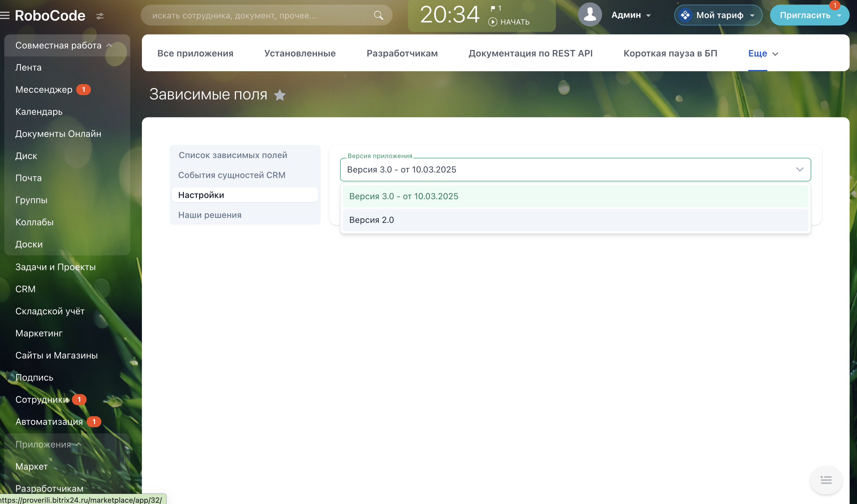Viewport: 857px width, 504px height.
Task: Click the Мой тариф diamond icon
Action: click(x=685, y=15)
